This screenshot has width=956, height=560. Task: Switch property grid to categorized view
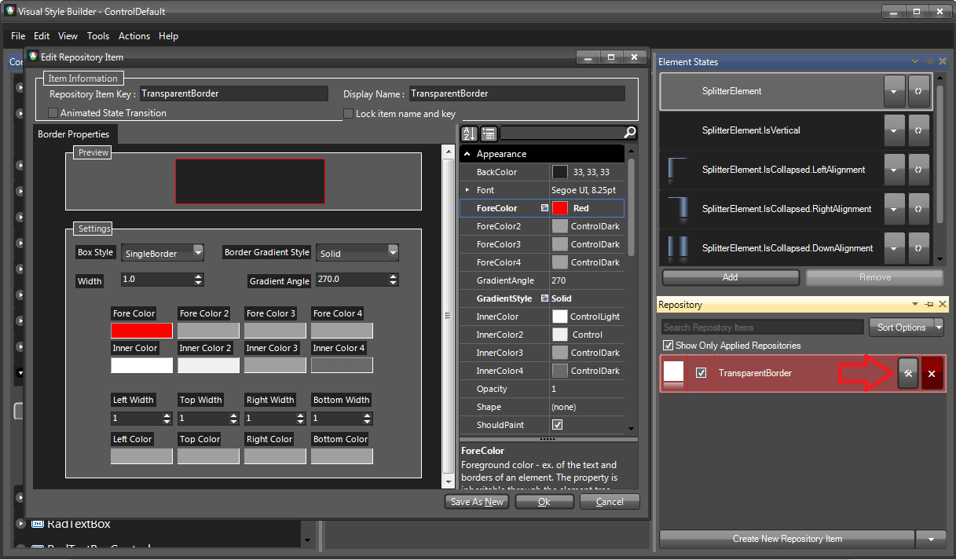tap(488, 134)
